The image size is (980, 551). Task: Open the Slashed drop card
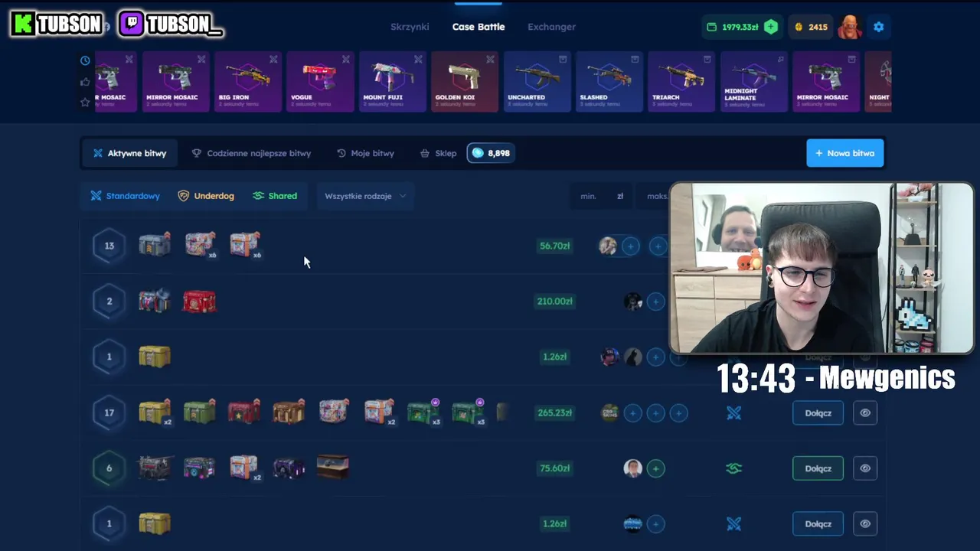click(609, 82)
